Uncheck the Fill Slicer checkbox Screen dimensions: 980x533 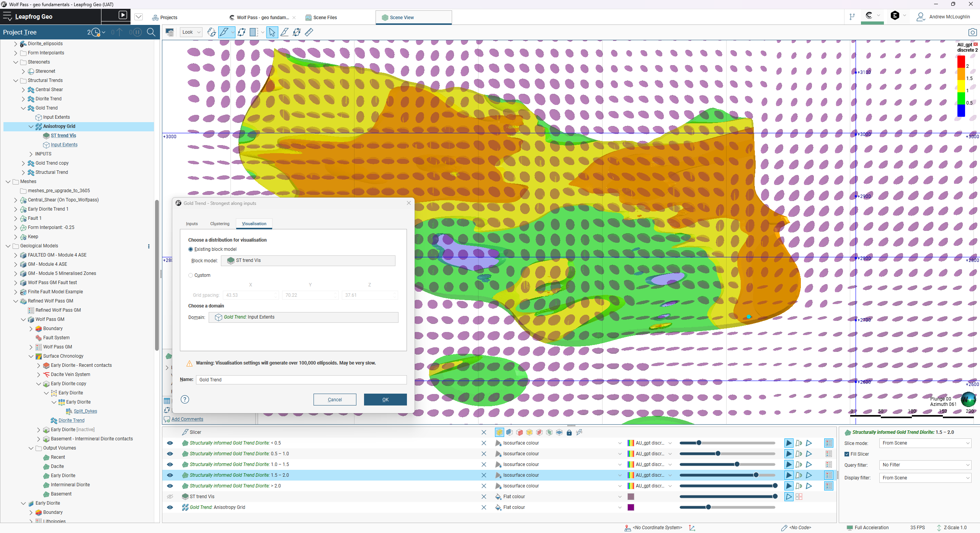click(x=847, y=454)
